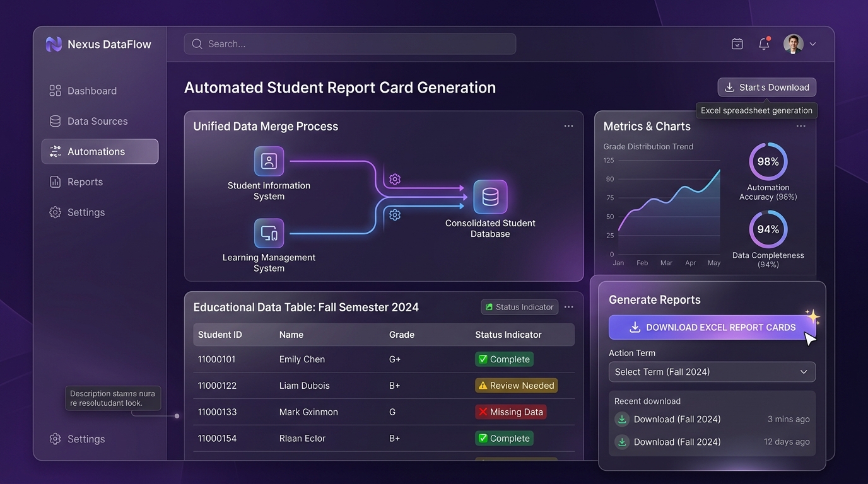Expand the profile menu chevron
This screenshot has height=484, width=868.
tap(812, 44)
